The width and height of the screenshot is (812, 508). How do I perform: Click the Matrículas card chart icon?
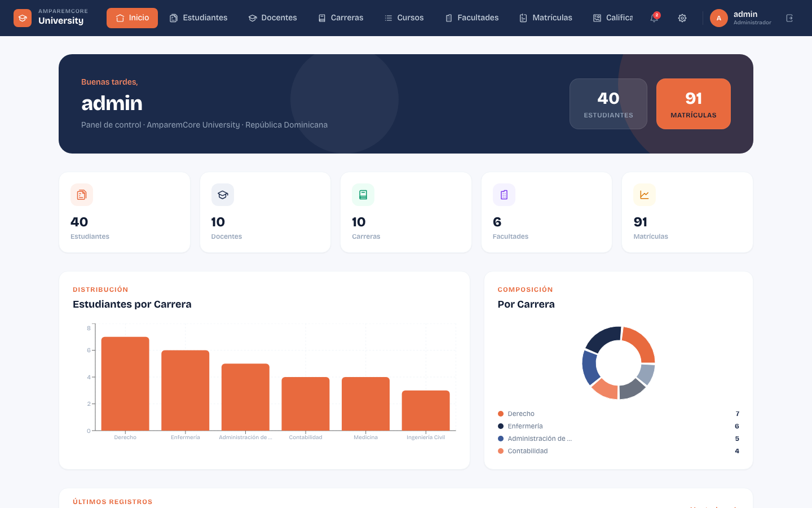pos(645,195)
